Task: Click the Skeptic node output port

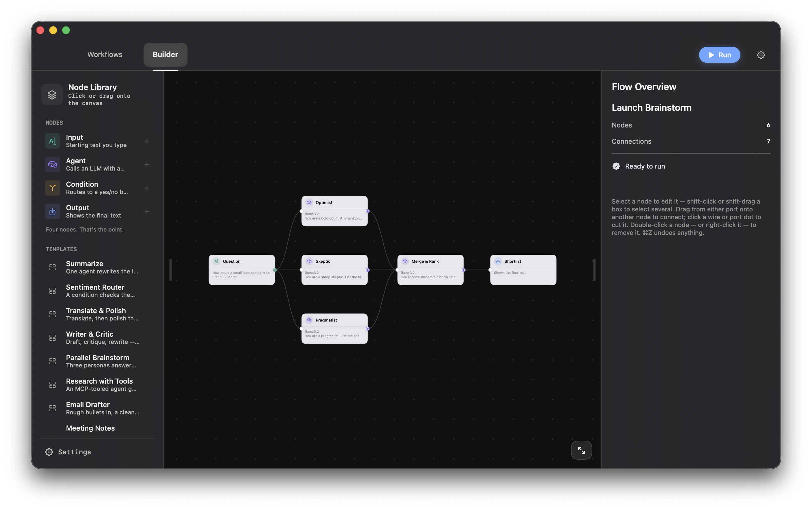Action: [x=368, y=270]
